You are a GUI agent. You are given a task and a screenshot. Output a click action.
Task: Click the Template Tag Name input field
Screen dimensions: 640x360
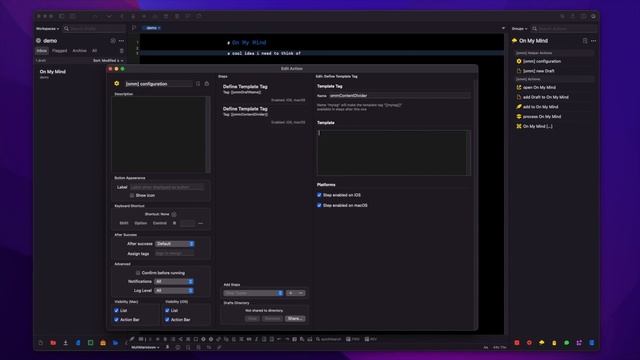pos(400,96)
